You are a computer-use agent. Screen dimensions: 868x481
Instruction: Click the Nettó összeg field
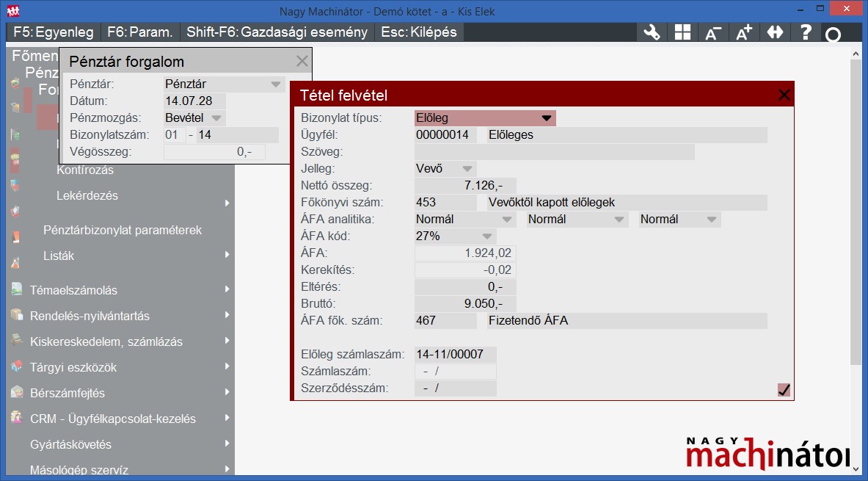(465, 186)
